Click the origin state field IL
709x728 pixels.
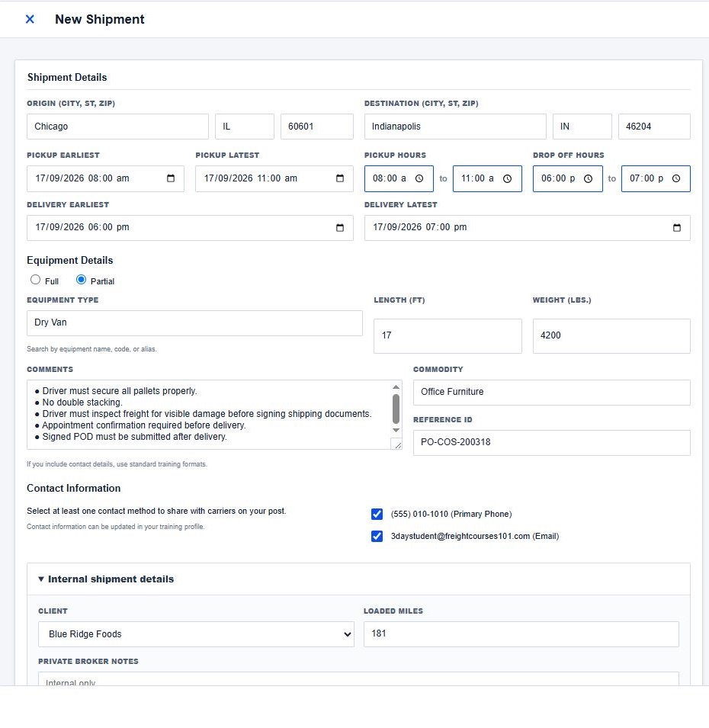pyautogui.click(x=245, y=127)
